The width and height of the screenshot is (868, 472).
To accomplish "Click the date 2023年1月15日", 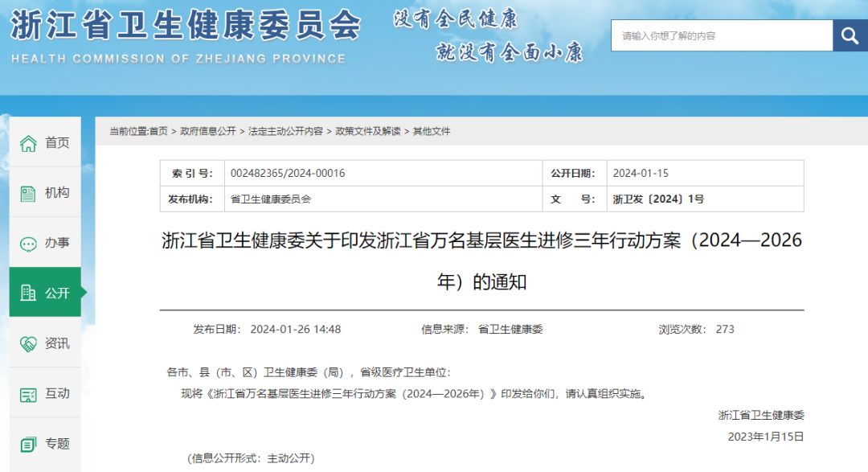I will 766,437.
